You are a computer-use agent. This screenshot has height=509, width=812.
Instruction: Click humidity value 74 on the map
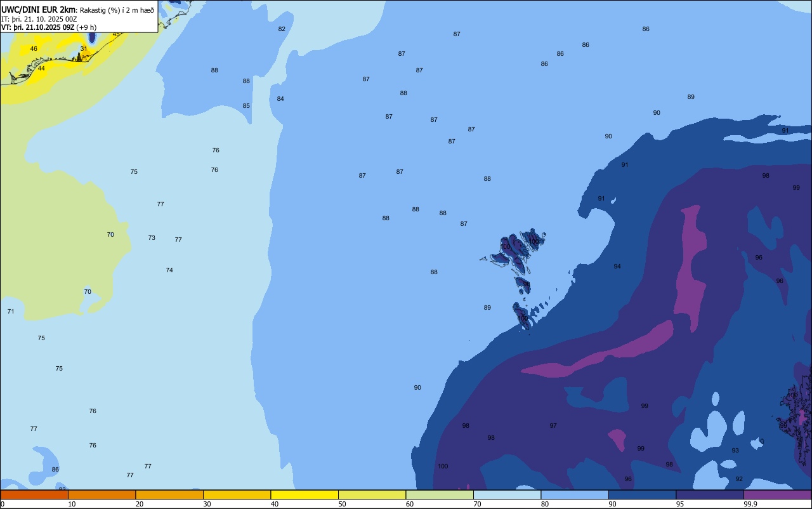tap(169, 270)
